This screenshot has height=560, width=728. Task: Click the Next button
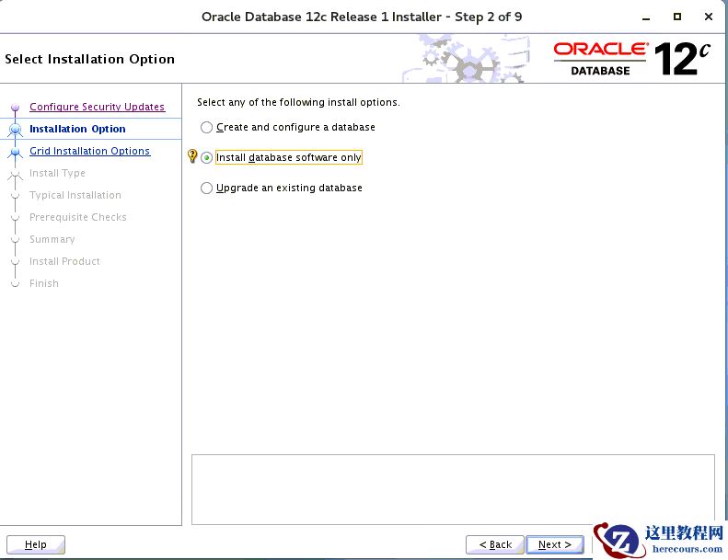tap(555, 544)
